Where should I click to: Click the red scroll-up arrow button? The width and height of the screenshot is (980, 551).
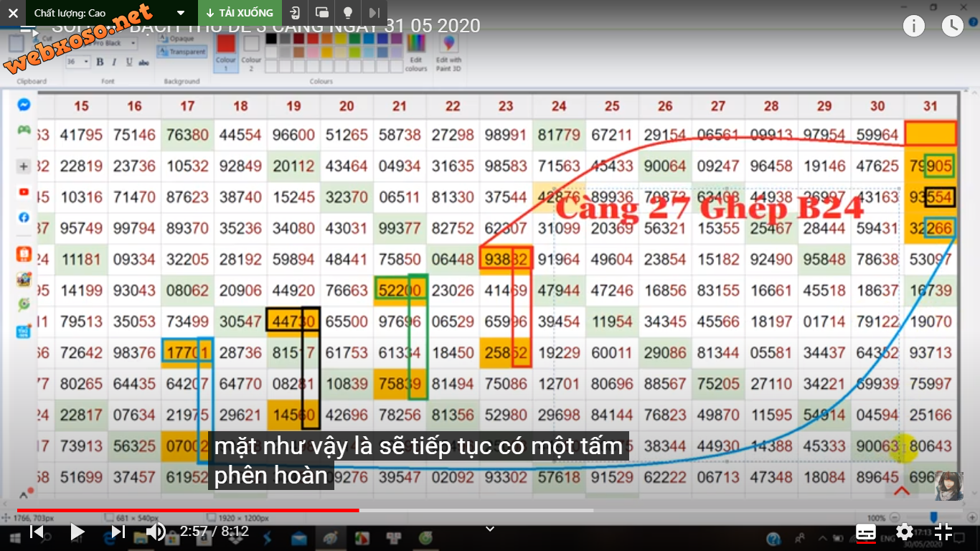click(902, 491)
